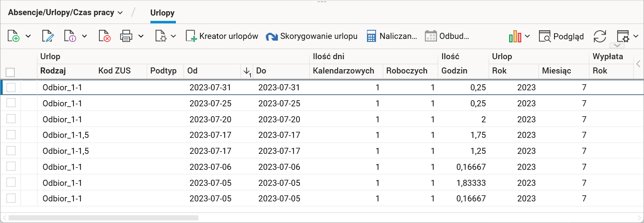Toggle the select-all header checkbox

click(x=10, y=72)
